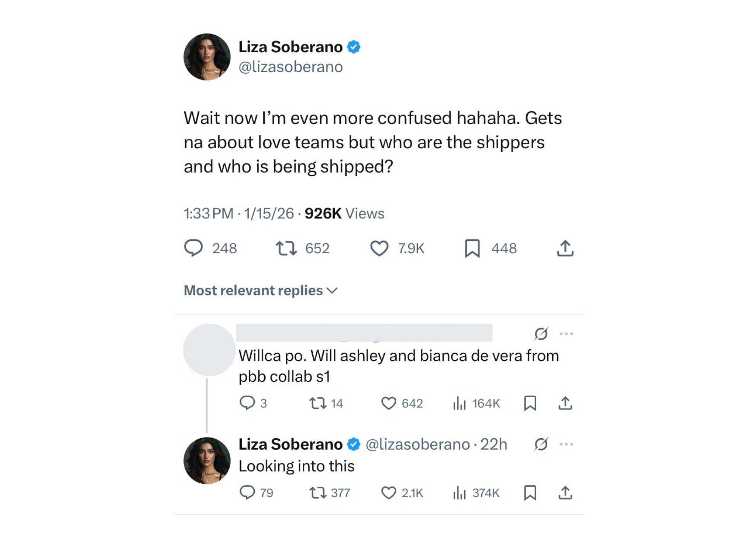The height and width of the screenshot is (536, 756).
Task: Select the repost icon showing 377
Action: coord(317,492)
